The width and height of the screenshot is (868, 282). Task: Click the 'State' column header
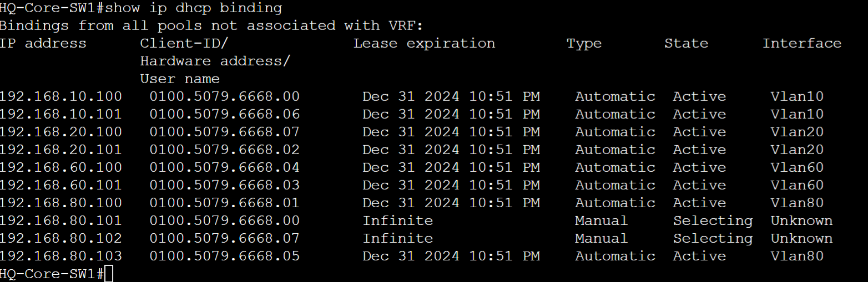[686, 43]
